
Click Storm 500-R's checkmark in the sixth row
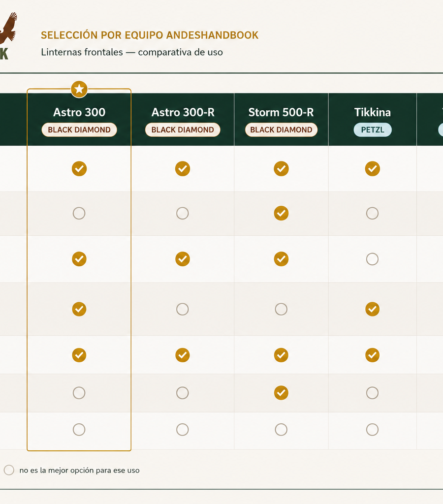(281, 393)
